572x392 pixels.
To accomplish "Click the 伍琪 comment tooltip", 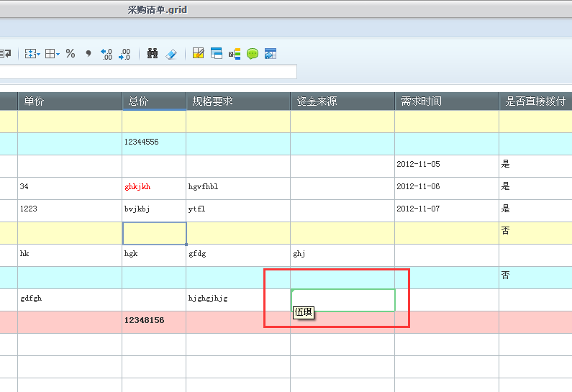I will [304, 312].
